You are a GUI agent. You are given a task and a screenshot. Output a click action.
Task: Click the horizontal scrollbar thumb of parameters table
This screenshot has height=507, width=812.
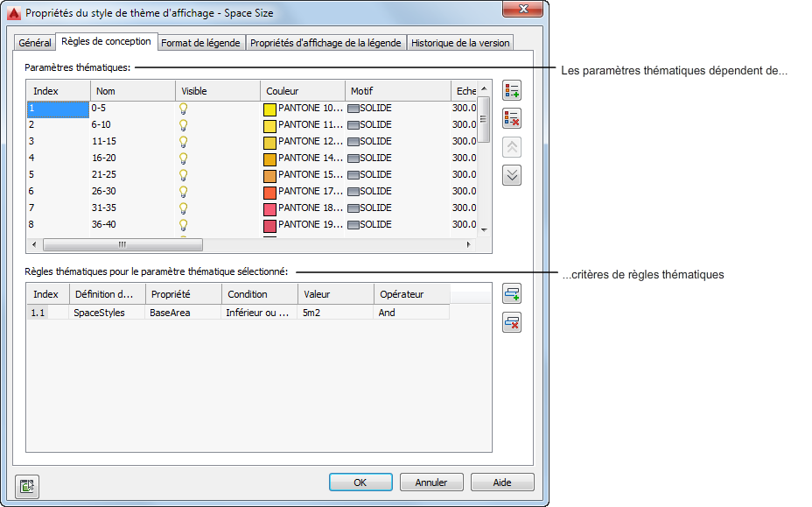pos(122,244)
